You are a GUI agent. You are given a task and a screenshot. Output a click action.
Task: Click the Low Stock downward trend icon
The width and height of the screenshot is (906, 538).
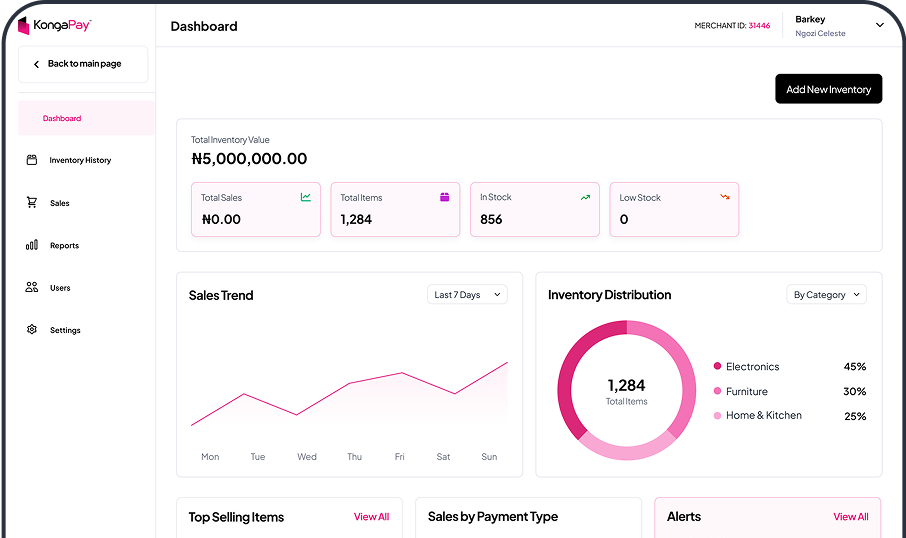click(725, 197)
